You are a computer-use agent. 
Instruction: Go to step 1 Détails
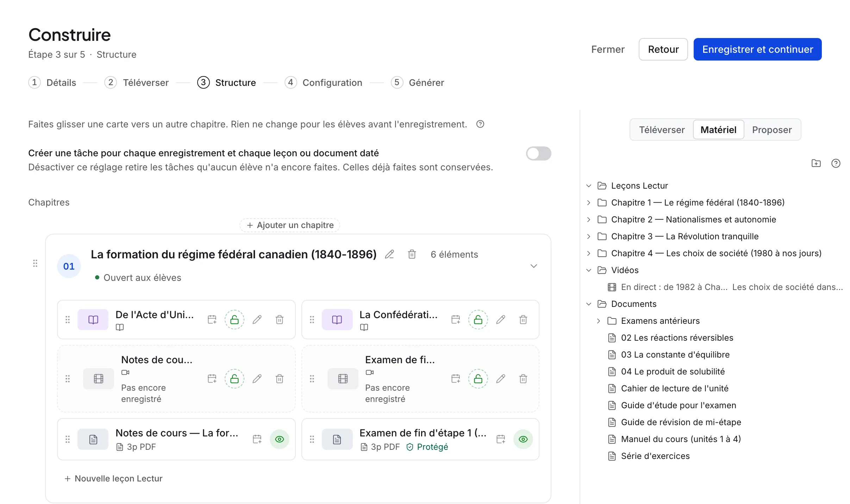[x=52, y=83]
